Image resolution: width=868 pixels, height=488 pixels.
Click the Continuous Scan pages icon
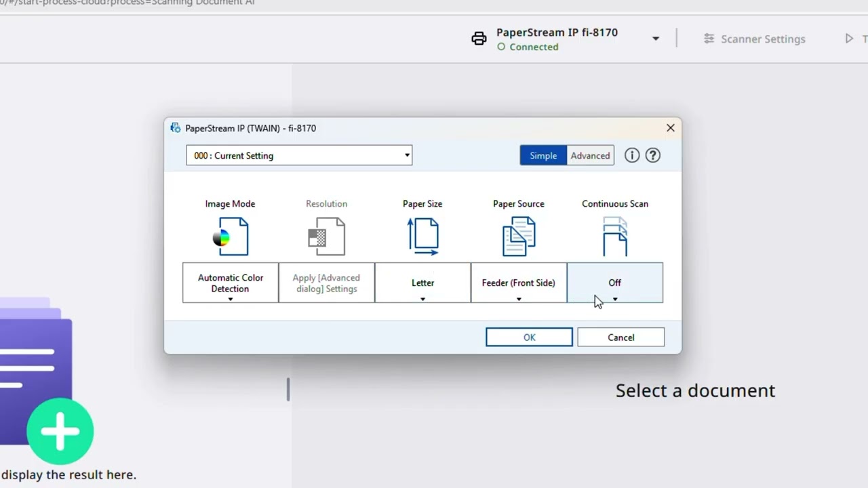615,237
